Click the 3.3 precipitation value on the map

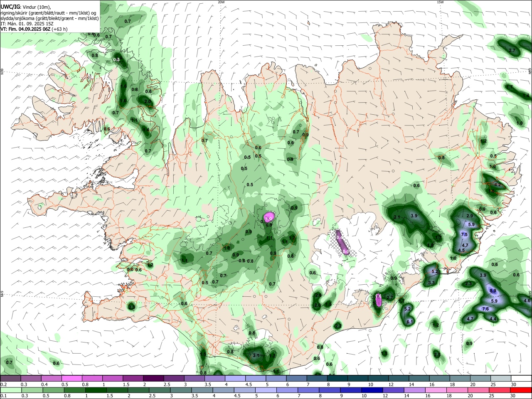[431, 283]
